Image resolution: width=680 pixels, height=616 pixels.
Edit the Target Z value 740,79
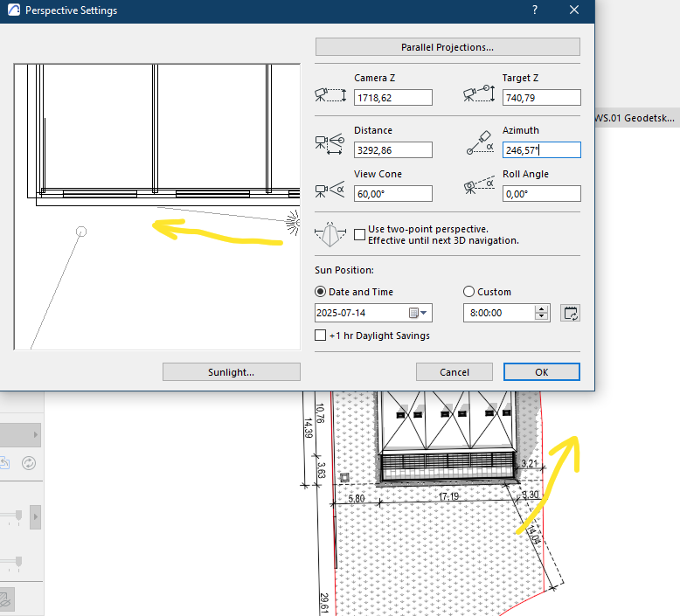(x=541, y=98)
